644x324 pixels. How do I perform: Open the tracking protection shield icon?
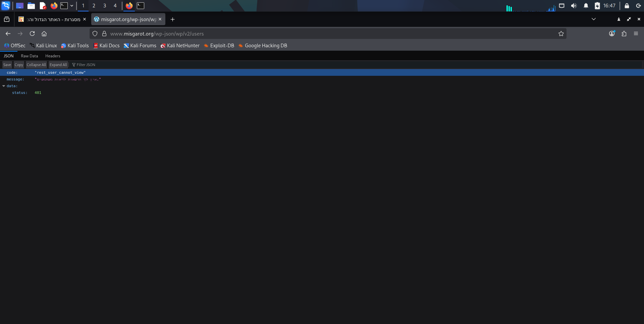(x=95, y=34)
